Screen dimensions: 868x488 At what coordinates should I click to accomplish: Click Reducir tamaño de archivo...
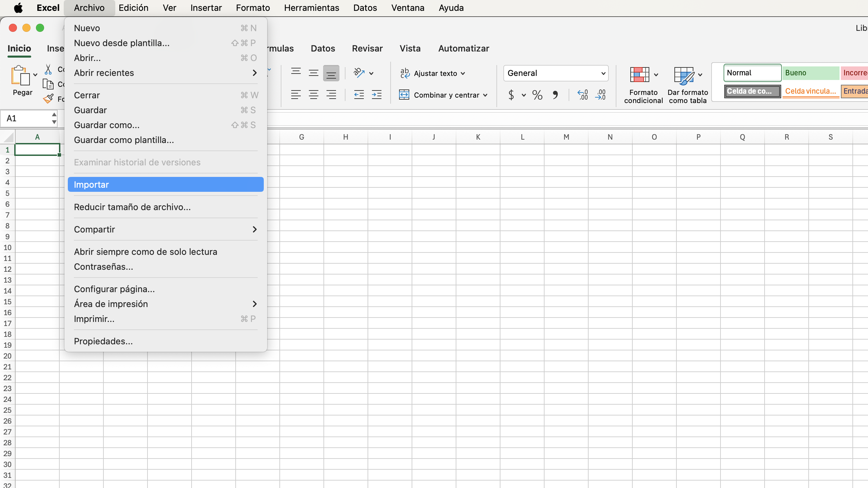[132, 207]
